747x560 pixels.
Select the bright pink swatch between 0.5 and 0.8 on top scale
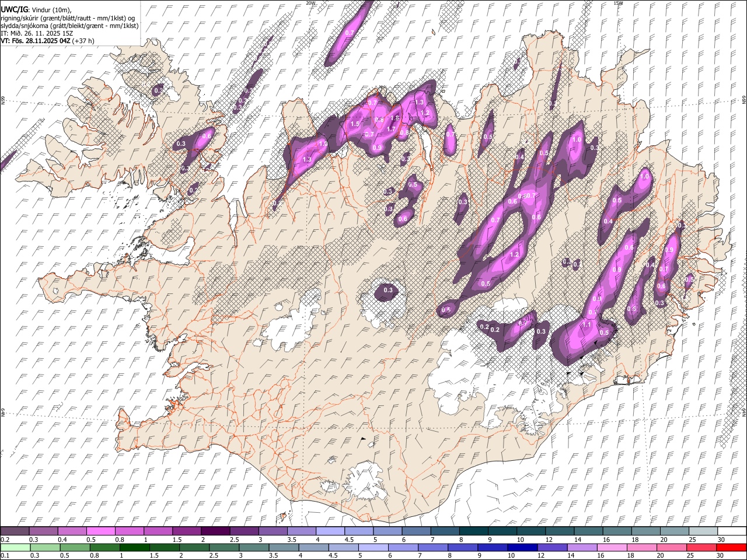(101, 531)
